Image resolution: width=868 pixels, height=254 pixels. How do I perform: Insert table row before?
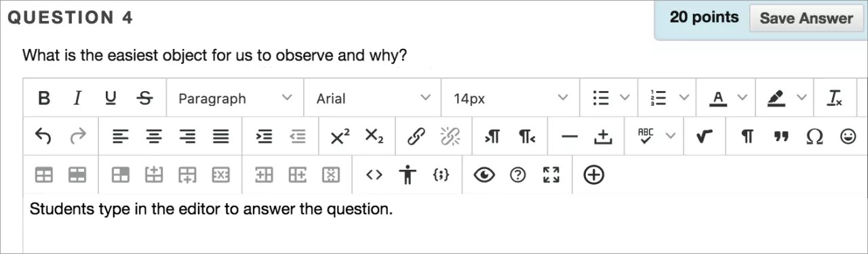pos(154,175)
